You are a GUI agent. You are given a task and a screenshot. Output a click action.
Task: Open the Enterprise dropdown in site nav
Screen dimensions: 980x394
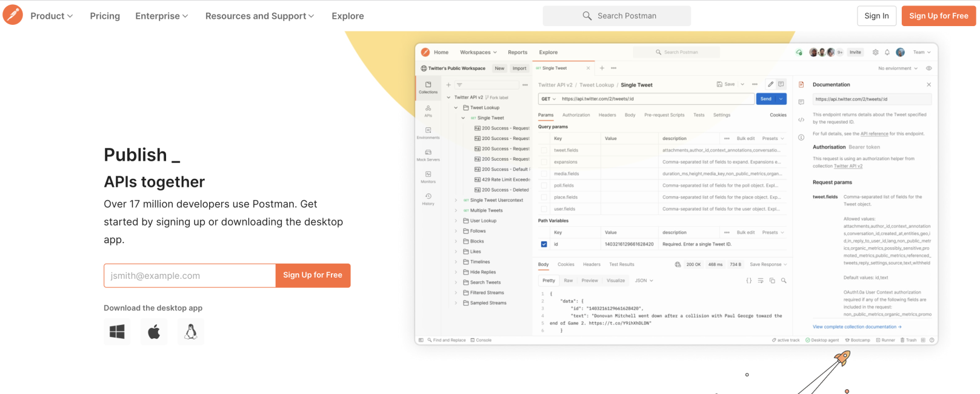click(x=162, y=16)
